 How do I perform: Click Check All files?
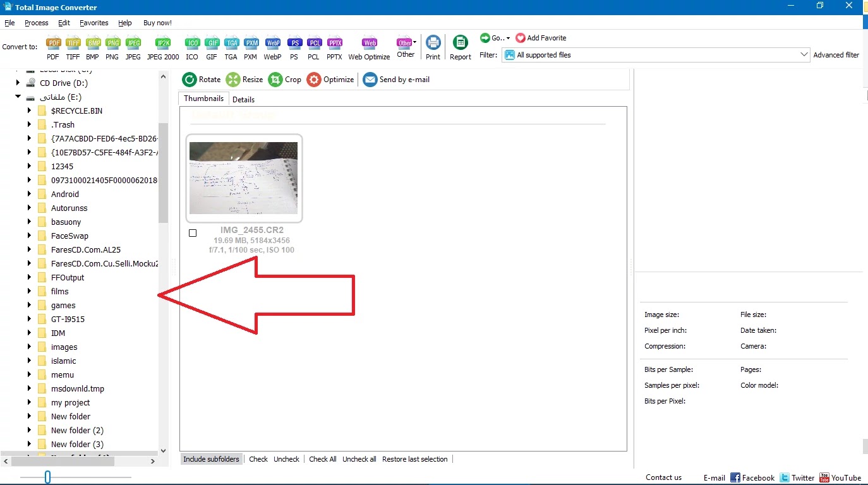click(323, 459)
